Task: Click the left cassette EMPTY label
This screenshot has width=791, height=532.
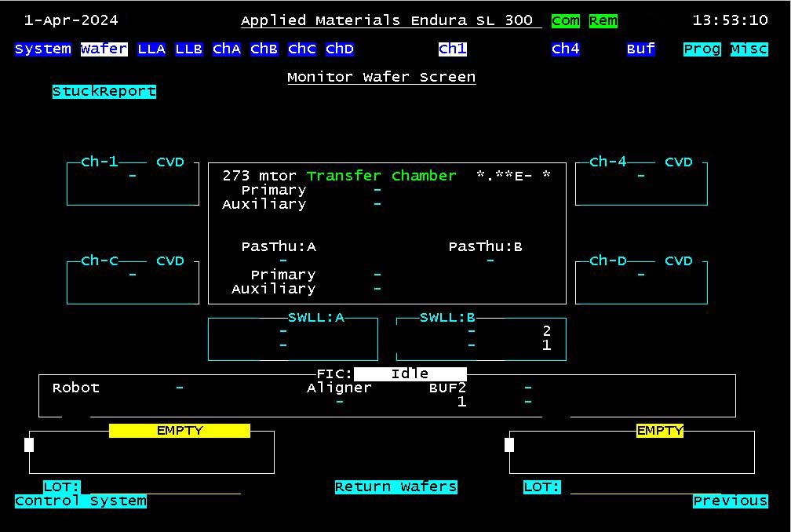Action: coord(180,430)
